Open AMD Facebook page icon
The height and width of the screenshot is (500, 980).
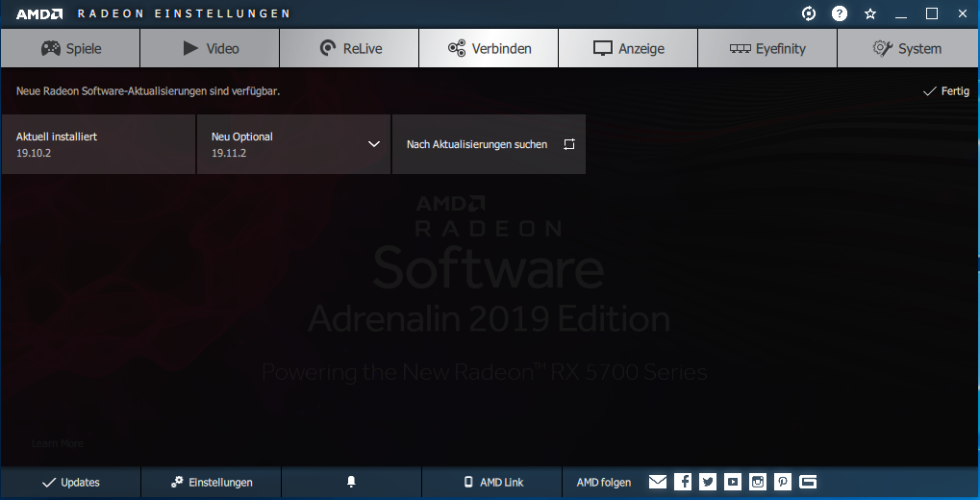click(x=683, y=482)
